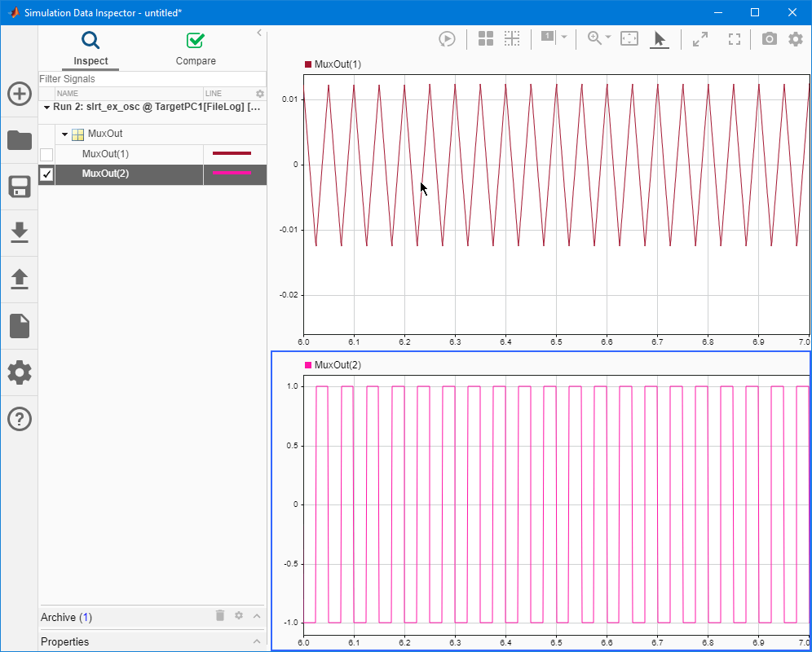Fit the plot data to view

[x=629, y=38]
